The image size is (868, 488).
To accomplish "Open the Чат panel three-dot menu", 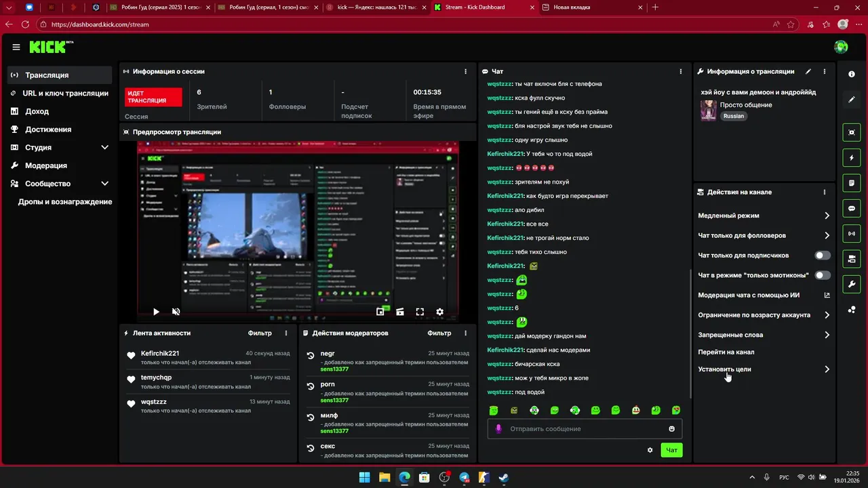I will point(681,71).
